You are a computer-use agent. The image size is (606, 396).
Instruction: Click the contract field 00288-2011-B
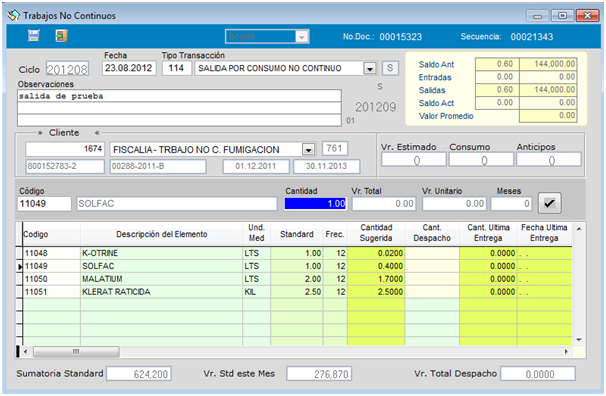coord(158,167)
